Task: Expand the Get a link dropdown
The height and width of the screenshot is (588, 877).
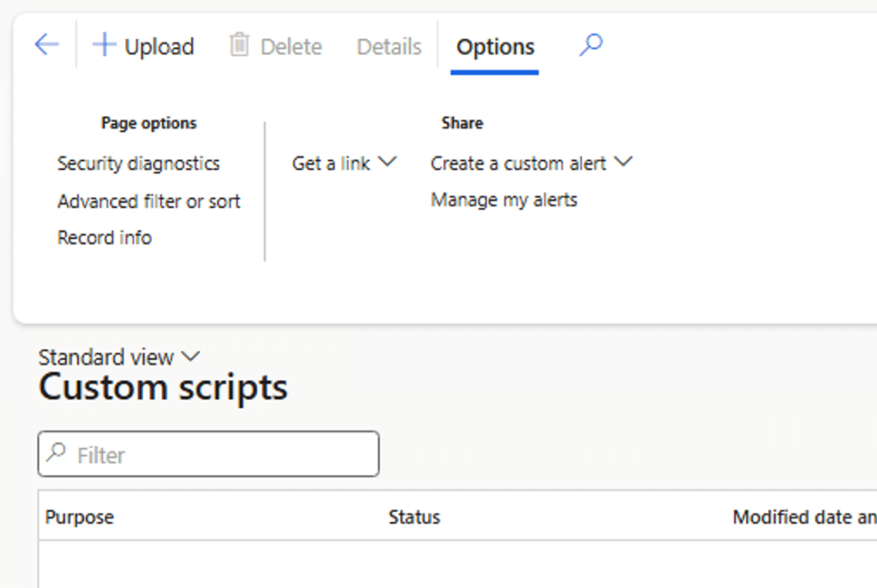Action: pyautogui.click(x=387, y=162)
